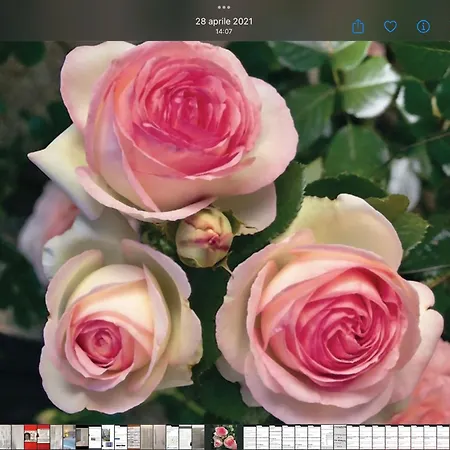Click the time "14:07" under the date
Viewport: 450px width, 450px height.
coord(224,31)
